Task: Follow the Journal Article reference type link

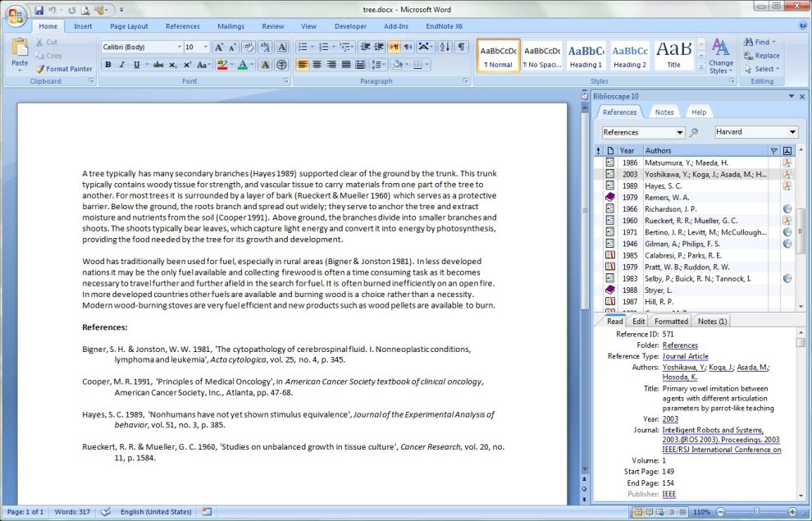Action: point(685,356)
